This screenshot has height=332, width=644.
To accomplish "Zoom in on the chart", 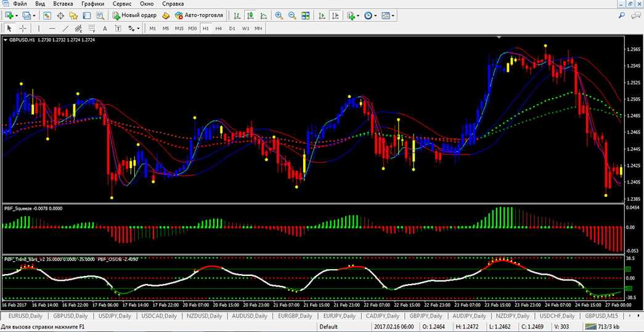I will tap(279, 15).
